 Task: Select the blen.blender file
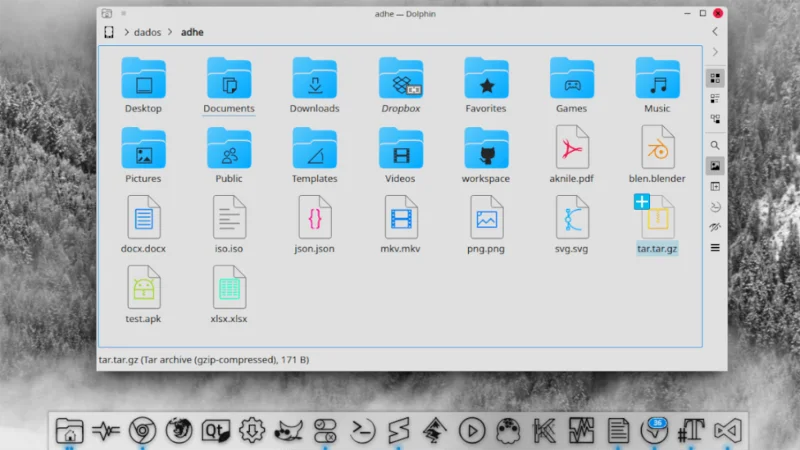(657, 155)
